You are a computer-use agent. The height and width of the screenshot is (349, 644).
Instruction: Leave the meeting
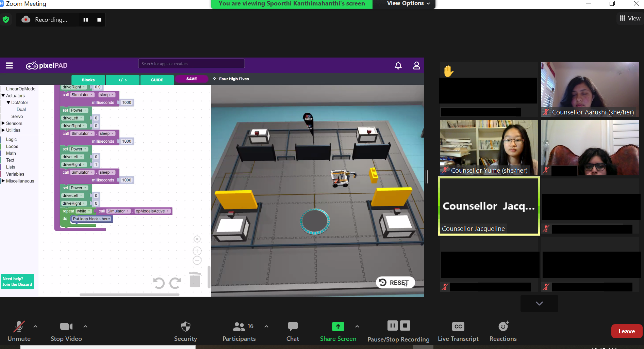[627, 331]
